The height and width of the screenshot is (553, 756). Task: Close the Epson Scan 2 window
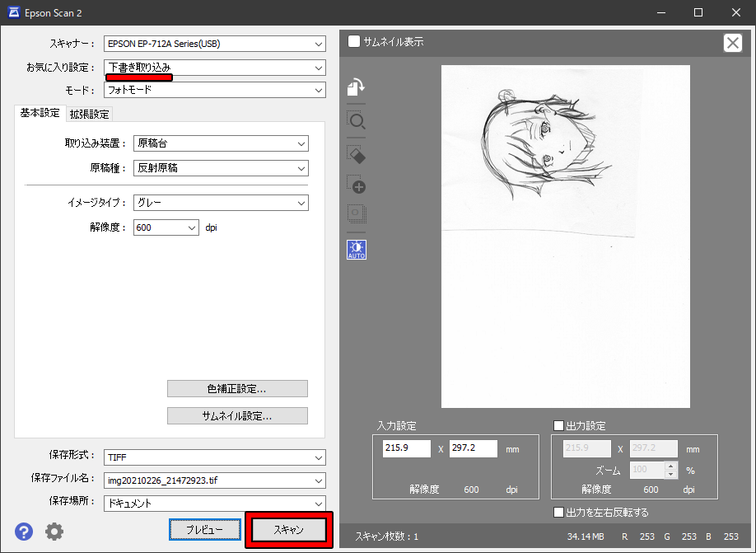pos(735,12)
